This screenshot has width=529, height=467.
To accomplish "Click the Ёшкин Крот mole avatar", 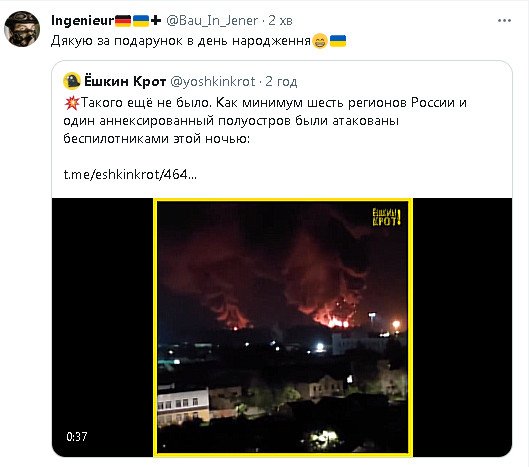I will point(72,81).
